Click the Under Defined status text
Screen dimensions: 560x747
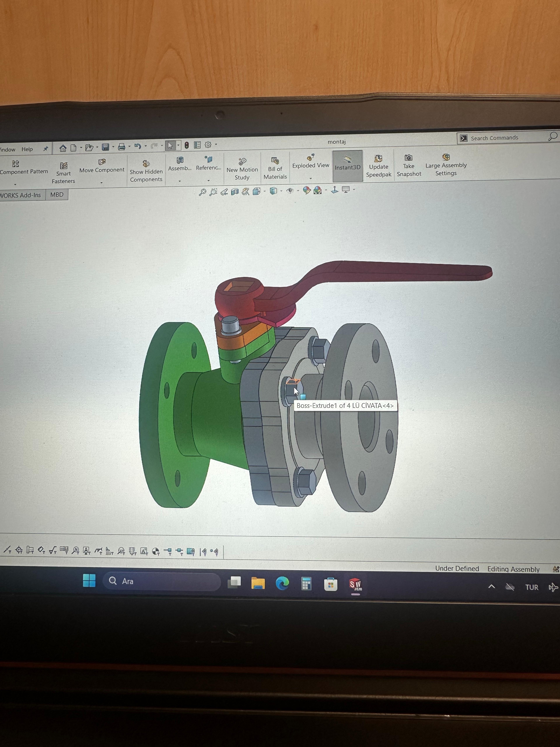pyautogui.click(x=457, y=568)
